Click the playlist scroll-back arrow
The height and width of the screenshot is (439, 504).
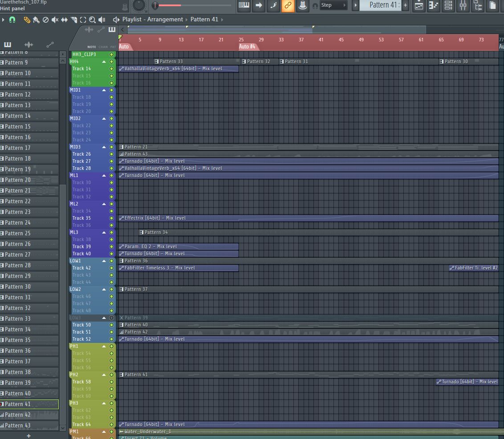[122, 30]
